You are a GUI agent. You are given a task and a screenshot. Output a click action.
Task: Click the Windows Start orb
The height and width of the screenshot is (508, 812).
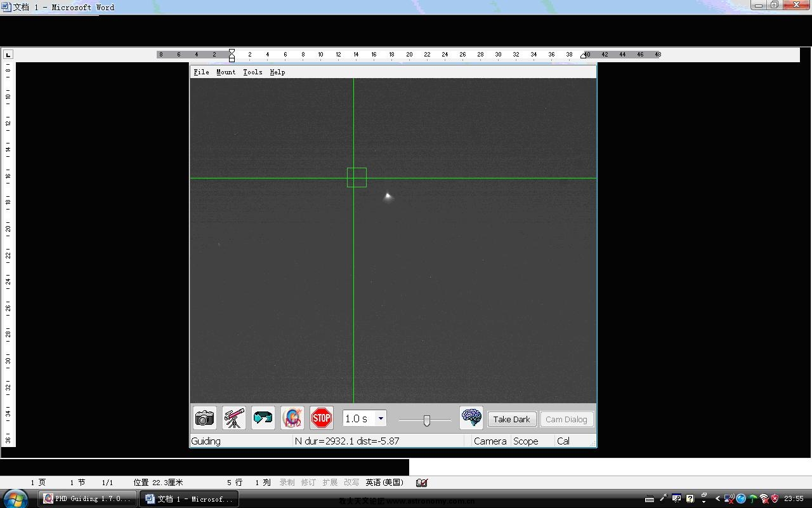pyautogui.click(x=16, y=498)
